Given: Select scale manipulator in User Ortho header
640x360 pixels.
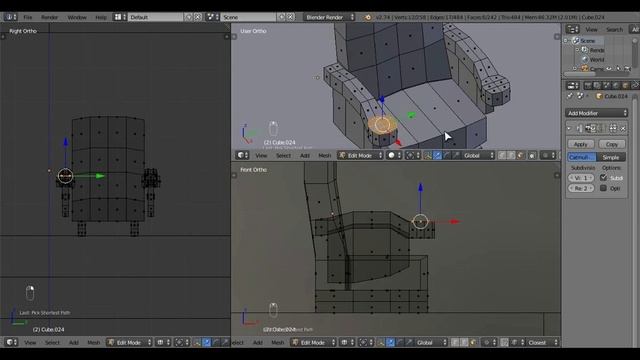Looking at the screenshot, I should coord(456,156).
